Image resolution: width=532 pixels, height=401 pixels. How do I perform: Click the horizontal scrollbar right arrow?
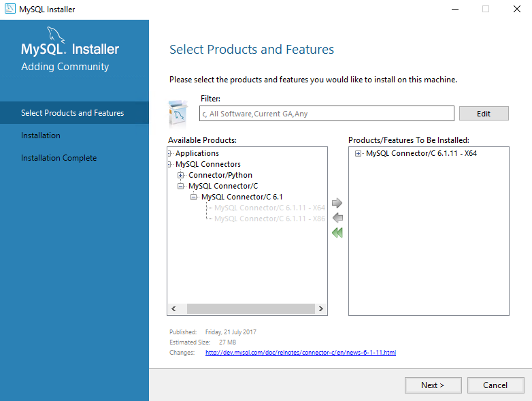pos(320,308)
